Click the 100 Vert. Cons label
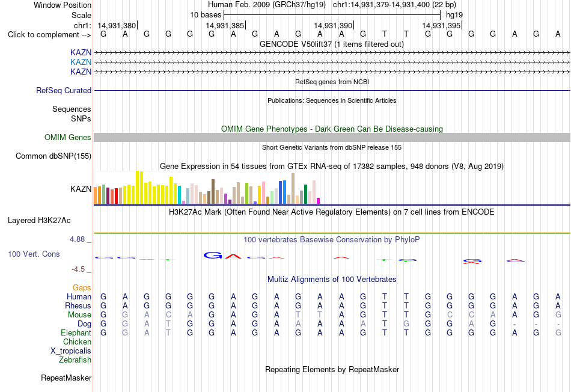 click(x=34, y=254)
